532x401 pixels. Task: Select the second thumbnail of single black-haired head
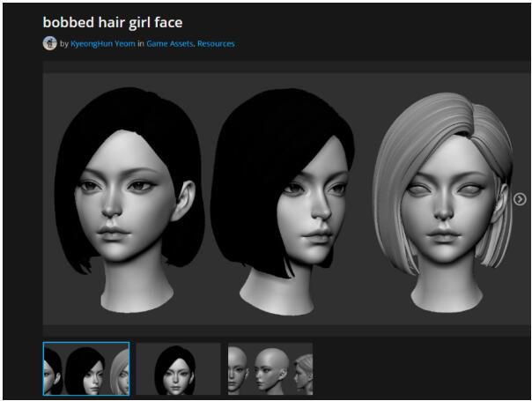click(179, 368)
